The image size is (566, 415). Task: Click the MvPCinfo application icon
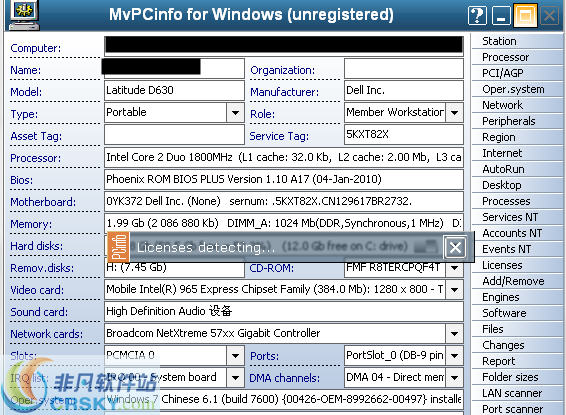24,15
